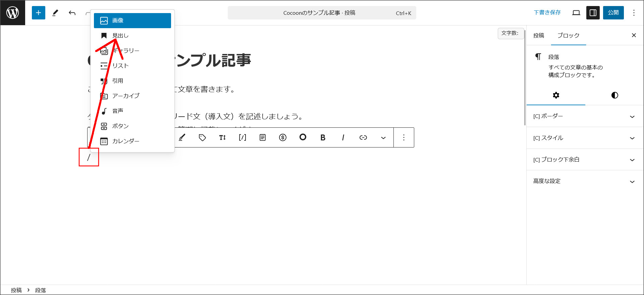This screenshot has width=644, height=295.
Task: Click the shortcode [/] toolbar icon
Action: click(x=243, y=137)
